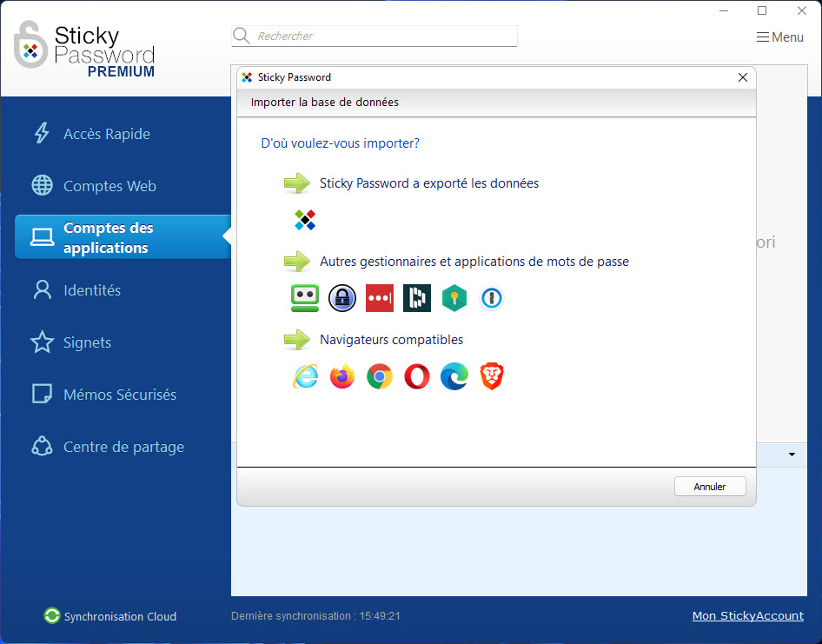822x644 pixels.
Task: Open Mon StickyAccount link
Action: tap(747, 615)
